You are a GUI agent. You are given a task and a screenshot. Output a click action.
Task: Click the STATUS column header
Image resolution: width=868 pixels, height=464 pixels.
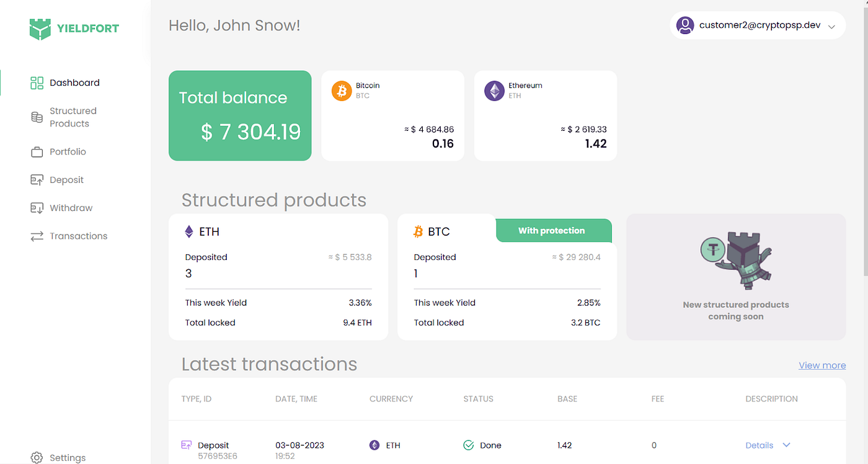479,399
